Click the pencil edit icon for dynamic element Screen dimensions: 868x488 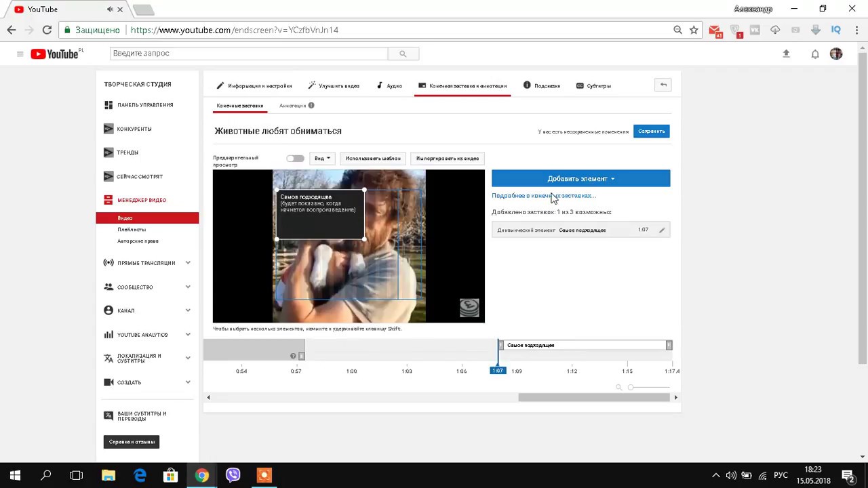pos(663,230)
